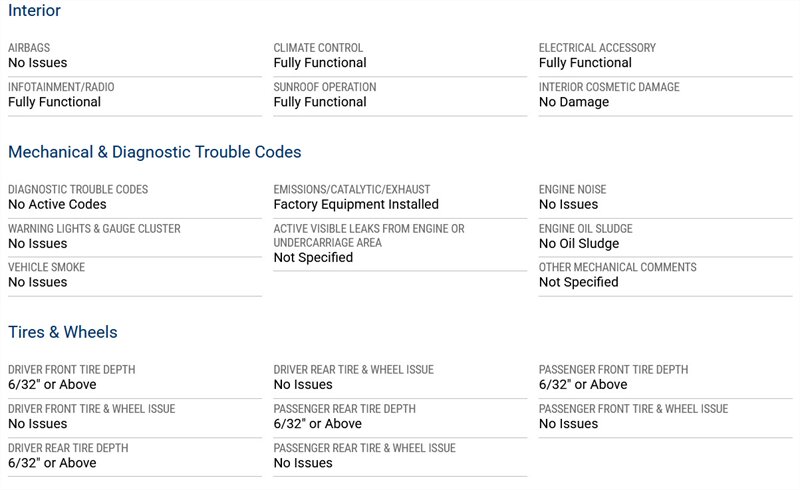Select the Mechanical & Diagnostic Trouble Codes heading
This screenshot has height=490, width=800.
point(154,152)
